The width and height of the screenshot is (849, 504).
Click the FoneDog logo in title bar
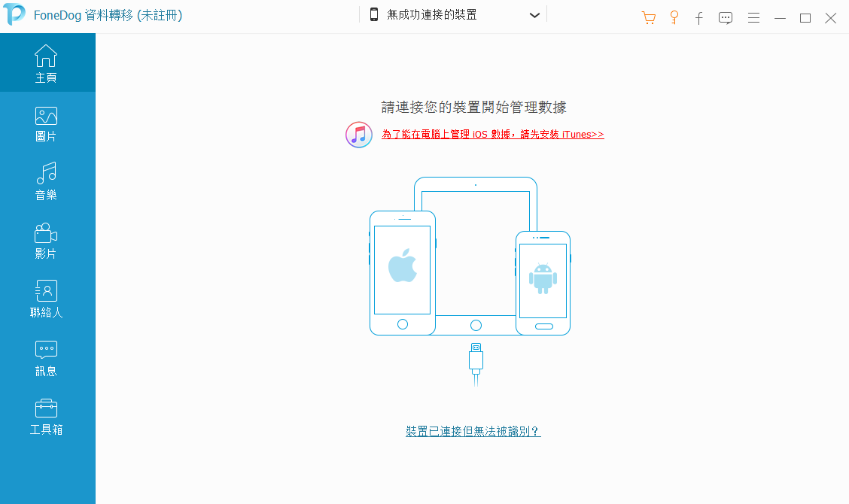click(14, 14)
